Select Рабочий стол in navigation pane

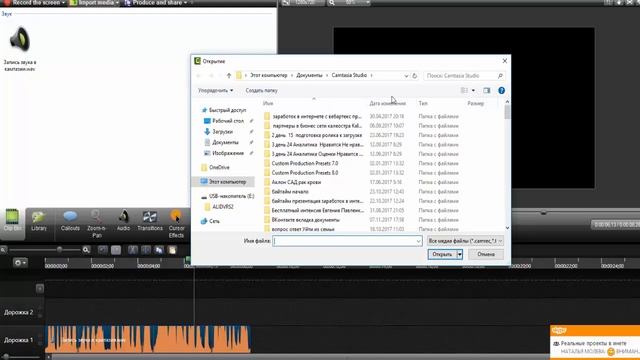coord(224,121)
